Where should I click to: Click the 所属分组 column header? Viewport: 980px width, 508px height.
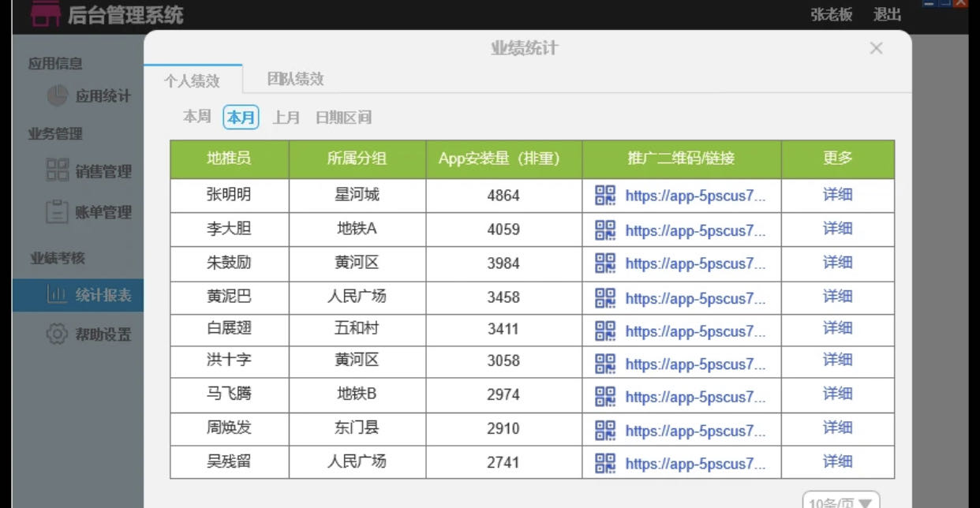[x=357, y=159]
